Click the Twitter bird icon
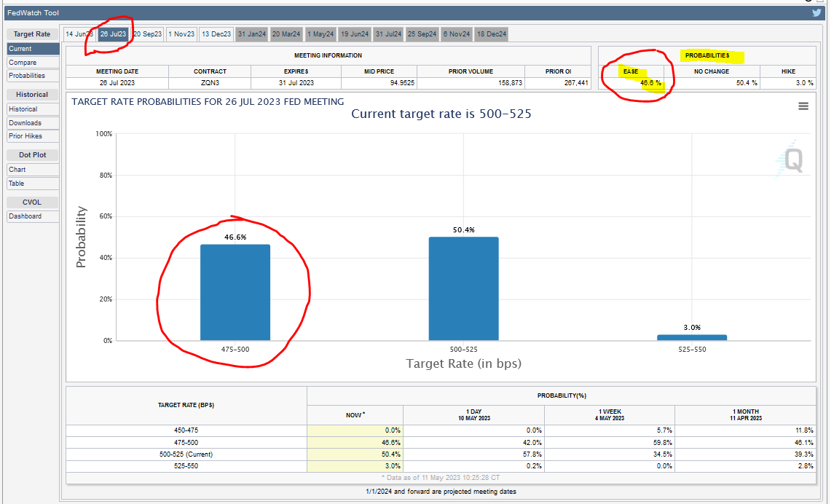834x504 pixels. [817, 13]
